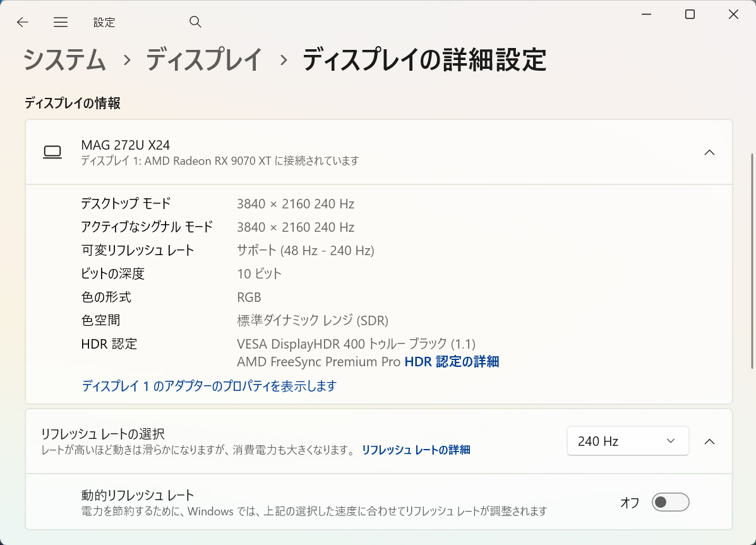Enable the 動的リフレッシュ レート toggle
756x545 pixels.
coord(670,502)
